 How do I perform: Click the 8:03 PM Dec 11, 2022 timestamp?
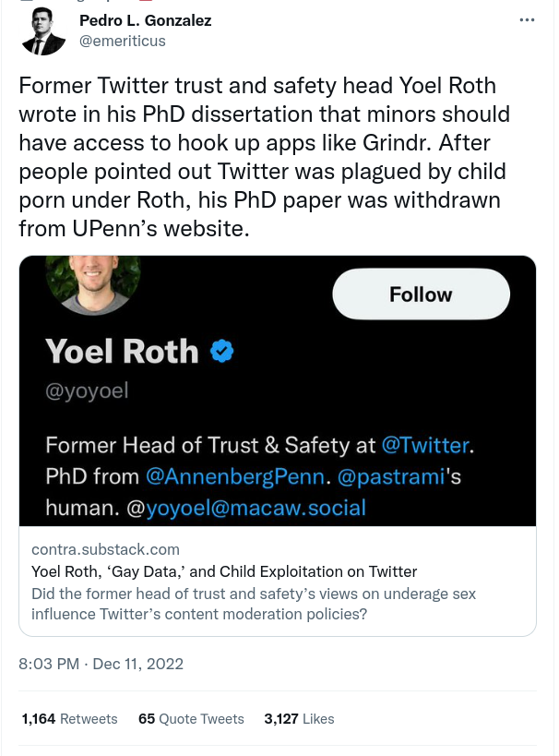101,663
